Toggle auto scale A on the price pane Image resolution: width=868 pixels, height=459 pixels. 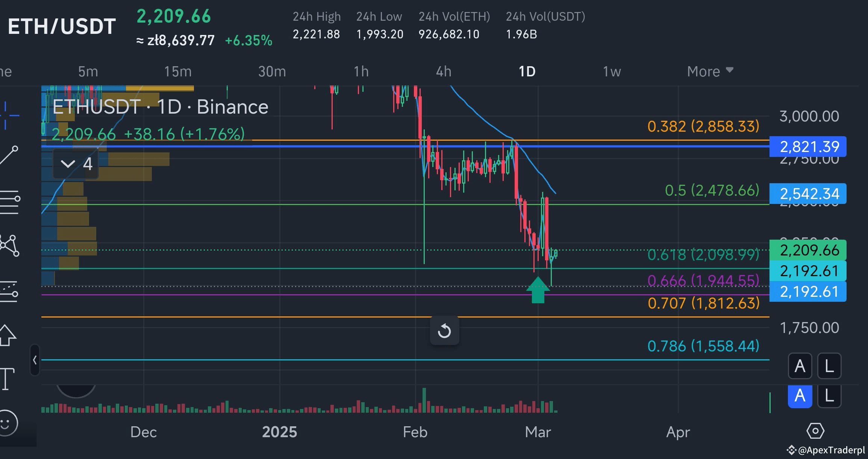click(x=800, y=366)
